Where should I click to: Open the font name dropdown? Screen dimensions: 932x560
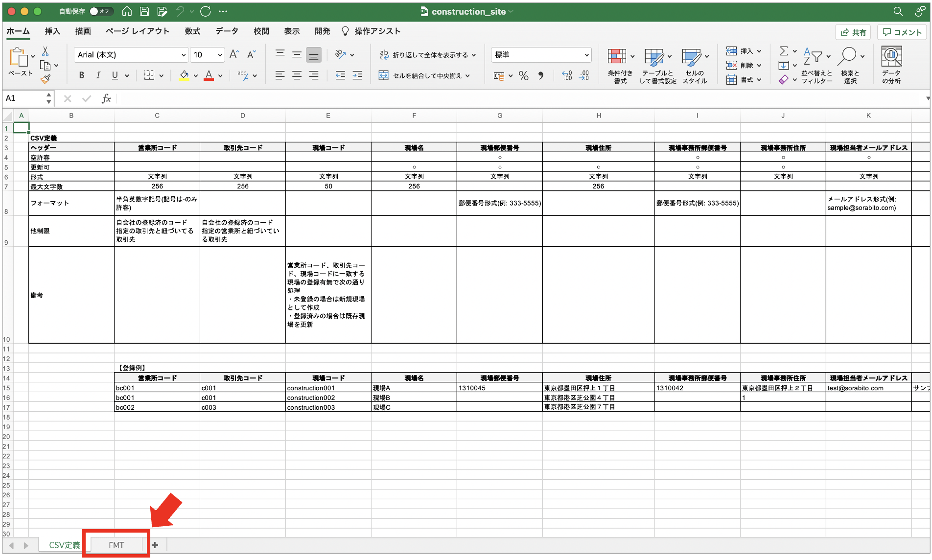click(184, 55)
